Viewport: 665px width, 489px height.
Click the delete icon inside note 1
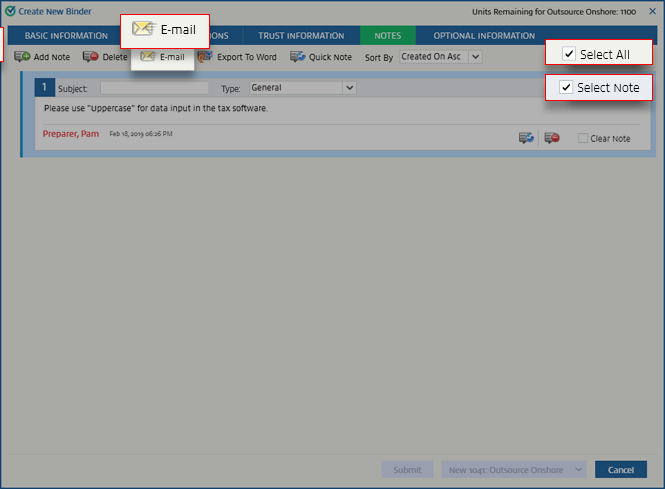click(x=552, y=138)
